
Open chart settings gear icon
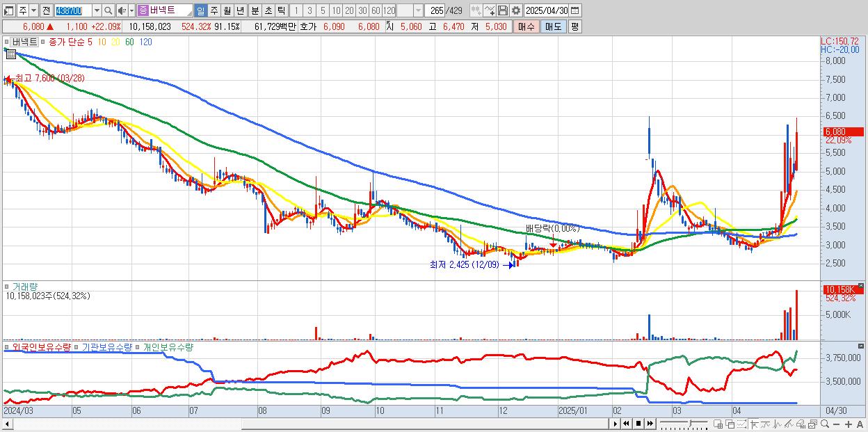pyautogui.click(x=516, y=10)
